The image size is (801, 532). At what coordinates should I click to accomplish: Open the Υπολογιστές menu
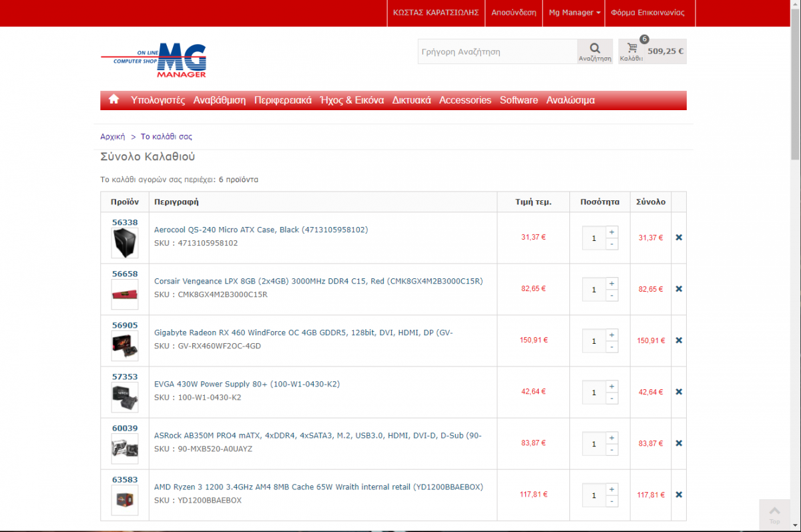158,100
